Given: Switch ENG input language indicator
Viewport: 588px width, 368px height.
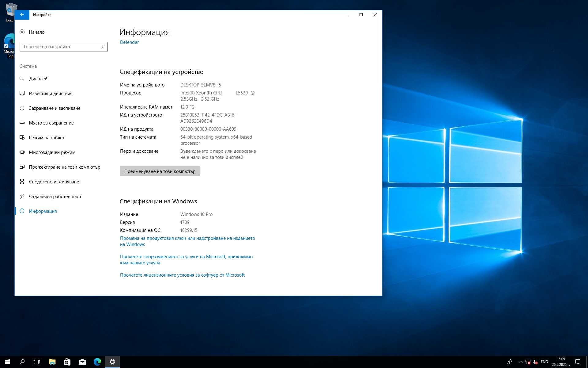Looking at the screenshot, I should 544,362.
